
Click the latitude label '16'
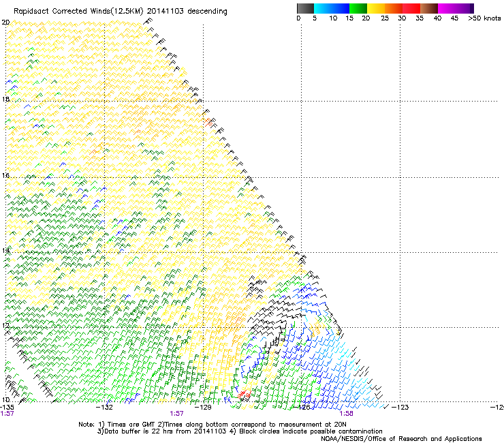coord(5,175)
